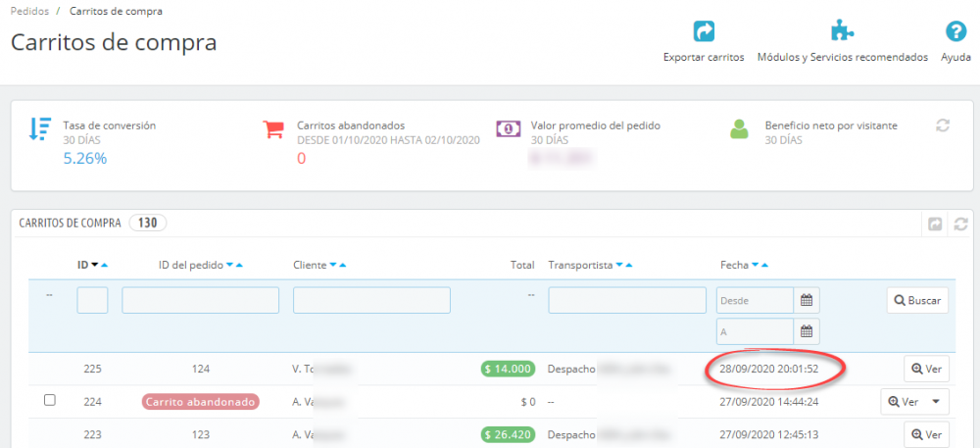980x448 pixels.
Task: Click the Buscar button
Action: (917, 301)
